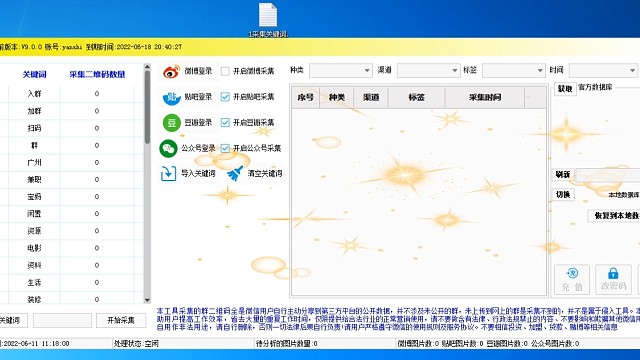Select the 闲置 keyword row
The width and height of the screenshot is (640, 360).
[x=71, y=214]
